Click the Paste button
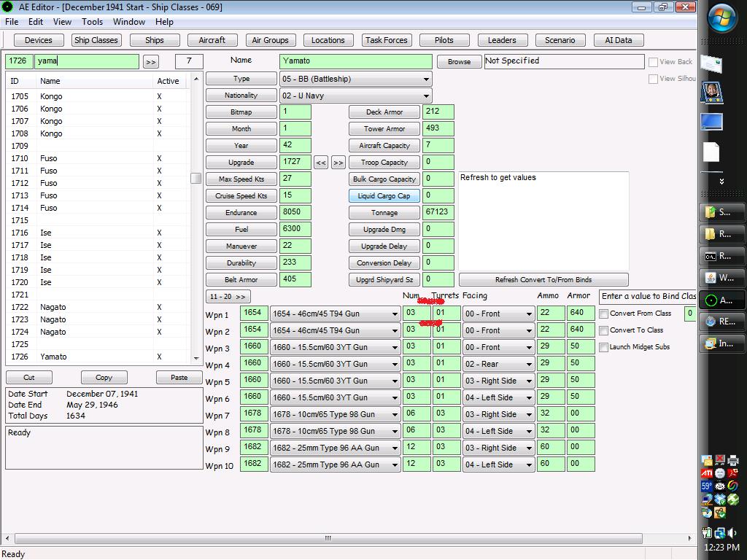Image resolution: width=747 pixels, height=560 pixels. pos(179,378)
